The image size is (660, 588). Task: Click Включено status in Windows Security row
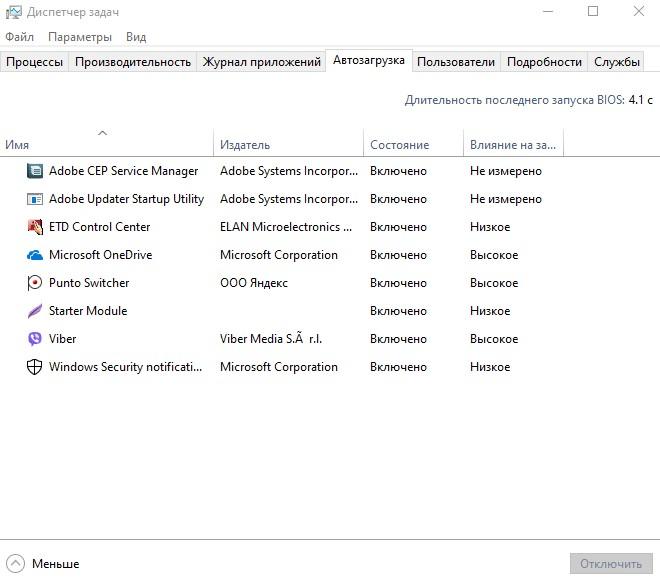pos(398,367)
